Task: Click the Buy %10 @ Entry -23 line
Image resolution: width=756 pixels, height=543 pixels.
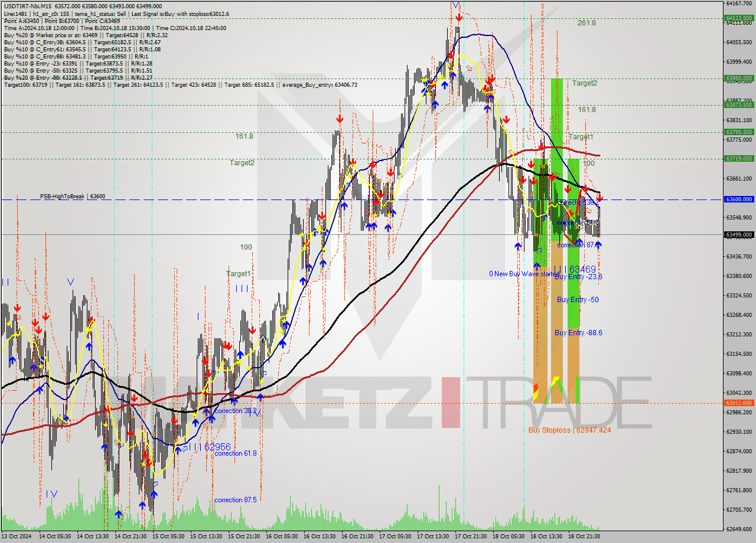Action: (78, 63)
